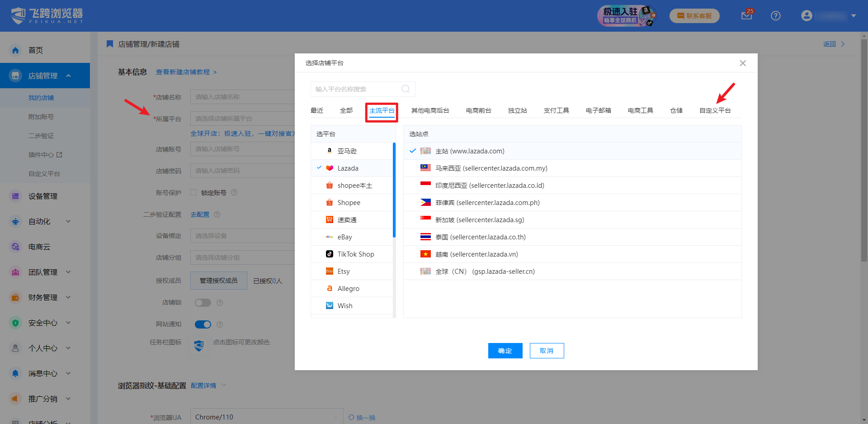Open 二步验证 in the sidebar
The height and width of the screenshot is (424, 868).
[x=41, y=136]
